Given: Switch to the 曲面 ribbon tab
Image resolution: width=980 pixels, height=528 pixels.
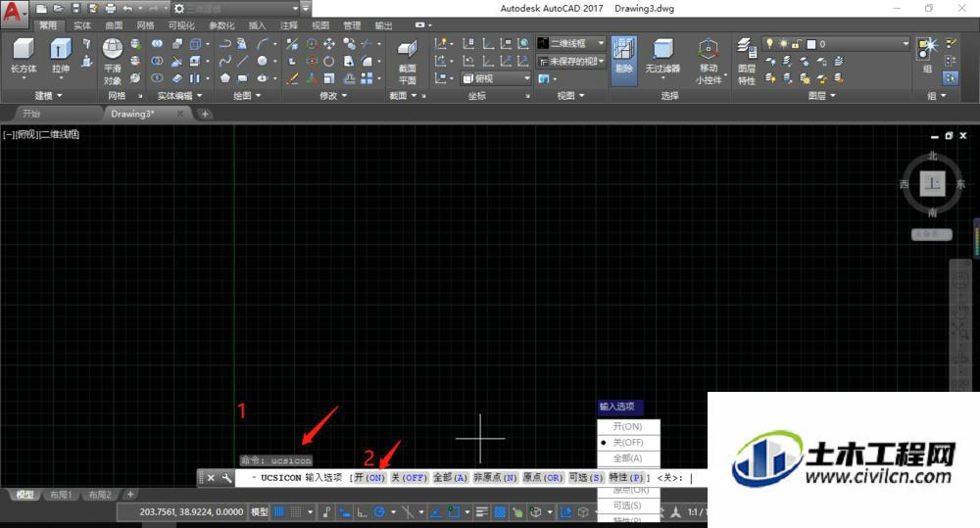Looking at the screenshot, I should tap(114, 25).
